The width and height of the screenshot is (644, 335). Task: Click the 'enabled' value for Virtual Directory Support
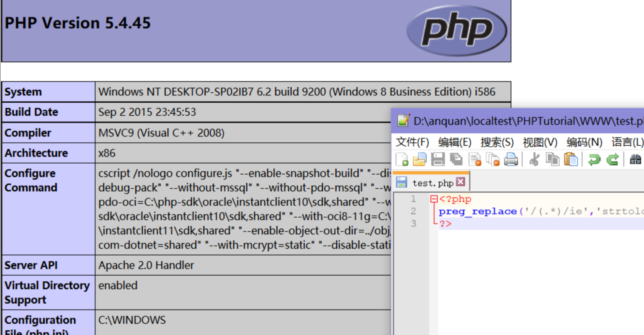[x=118, y=285]
